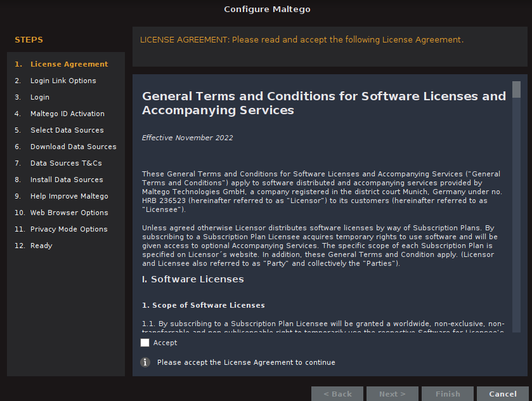Select the Select Data Sources step

(67, 130)
